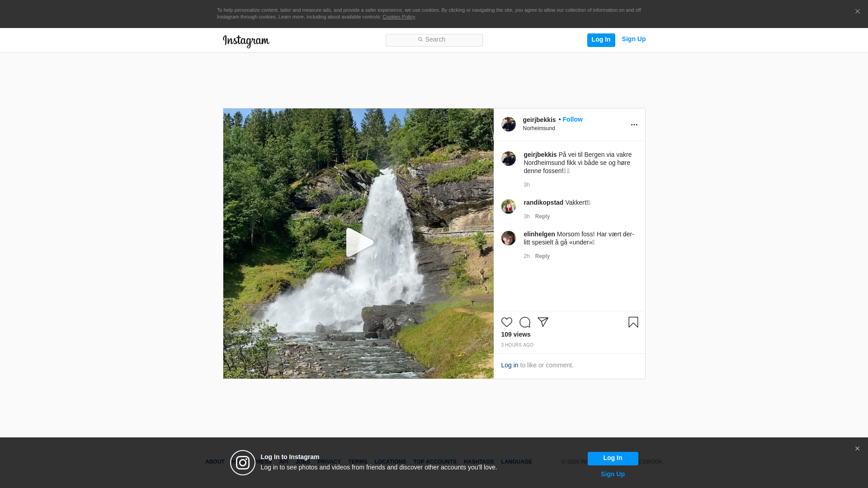Open TERMS footer link
Viewport: 868px width, 488px height.
pyautogui.click(x=357, y=462)
